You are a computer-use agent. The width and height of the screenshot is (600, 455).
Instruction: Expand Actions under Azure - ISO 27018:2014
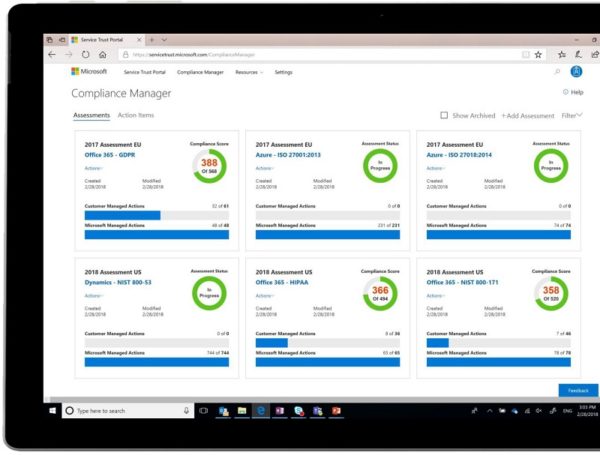(436, 168)
